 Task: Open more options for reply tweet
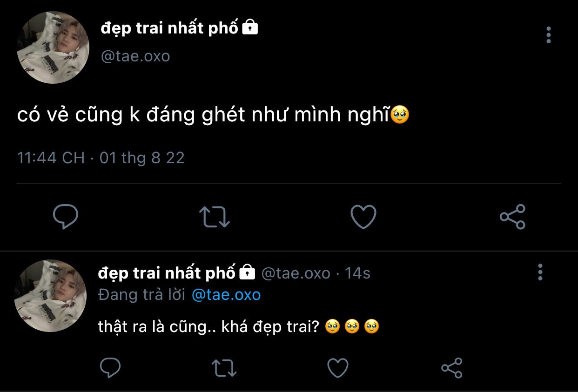coord(540,272)
